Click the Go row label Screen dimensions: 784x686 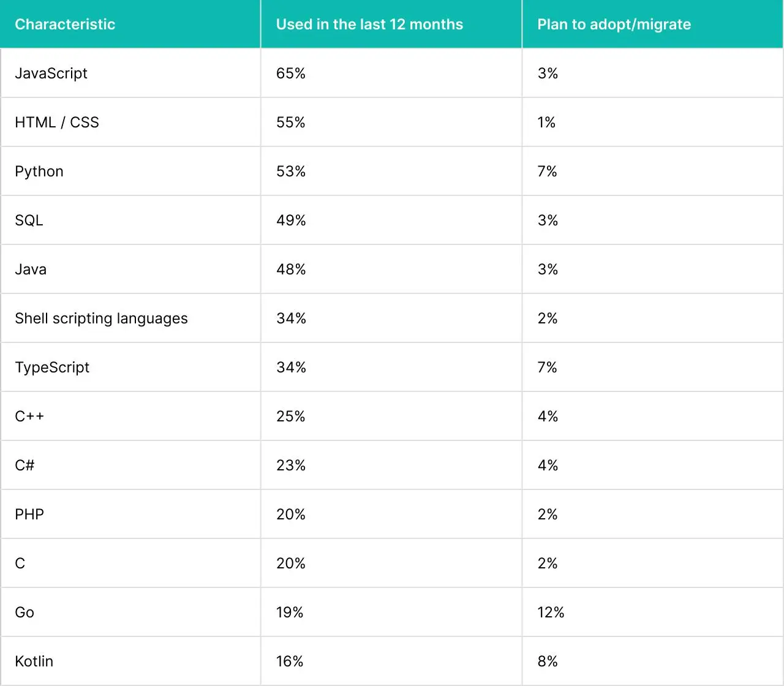click(24, 612)
